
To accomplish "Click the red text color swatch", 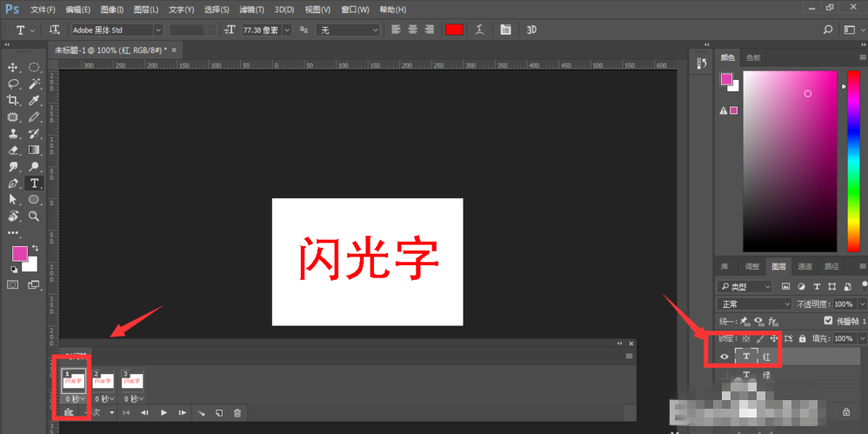I will (x=453, y=30).
